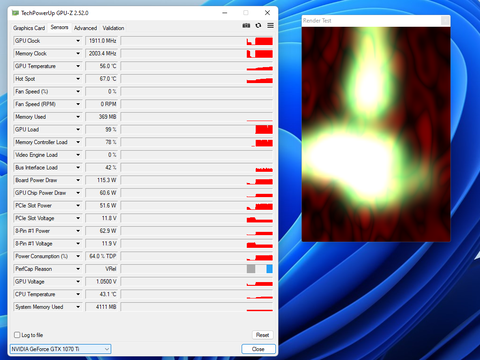Open the hamburger menu icon in GPU-Z
This screenshot has width=480, height=360.
(x=270, y=26)
